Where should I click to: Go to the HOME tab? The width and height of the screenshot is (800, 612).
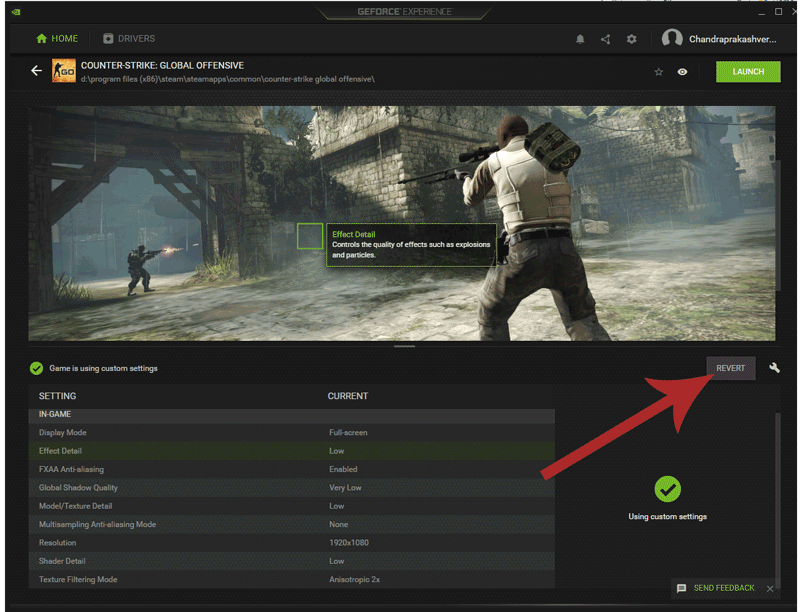click(x=57, y=39)
